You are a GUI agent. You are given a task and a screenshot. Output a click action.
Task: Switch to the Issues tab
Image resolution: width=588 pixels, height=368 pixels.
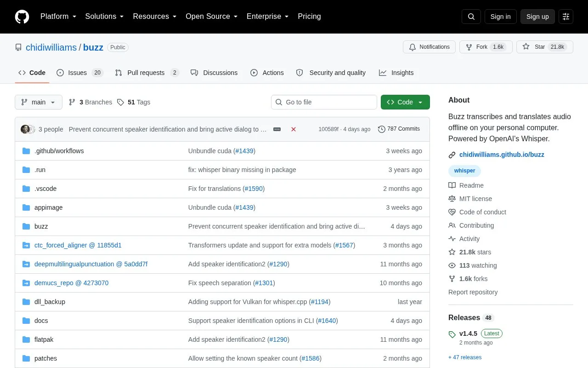click(x=80, y=73)
